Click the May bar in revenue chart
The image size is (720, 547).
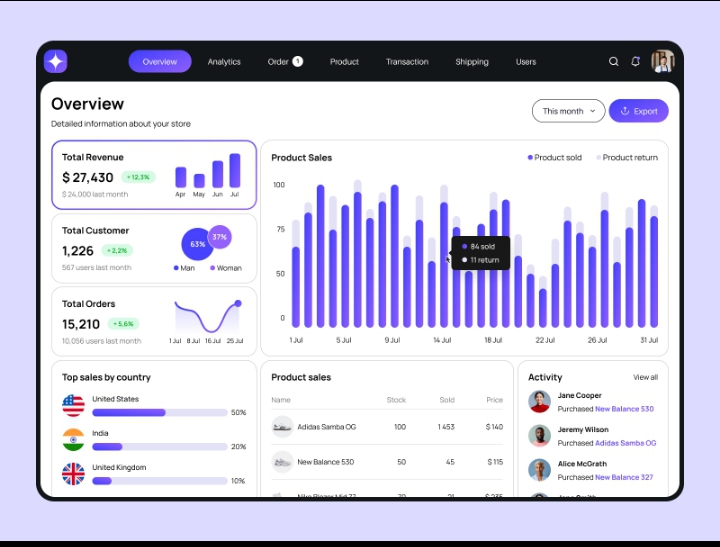click(199, 180)
